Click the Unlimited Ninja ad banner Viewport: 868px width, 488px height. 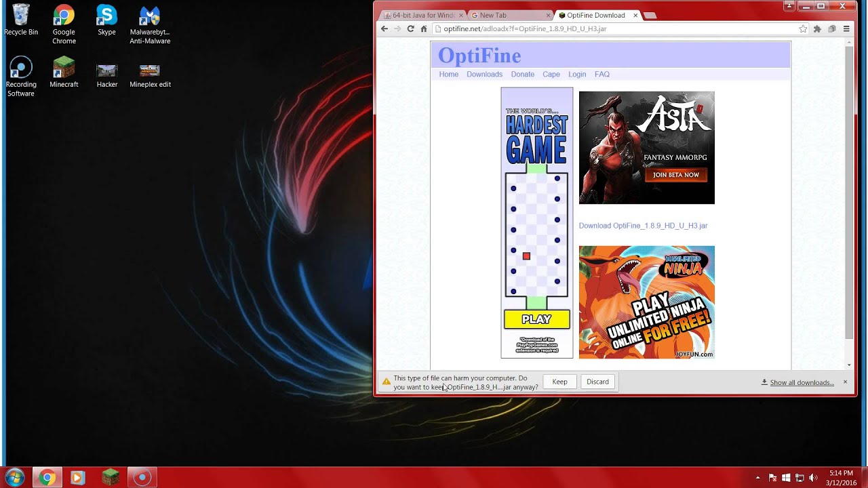tap(646, 302)
